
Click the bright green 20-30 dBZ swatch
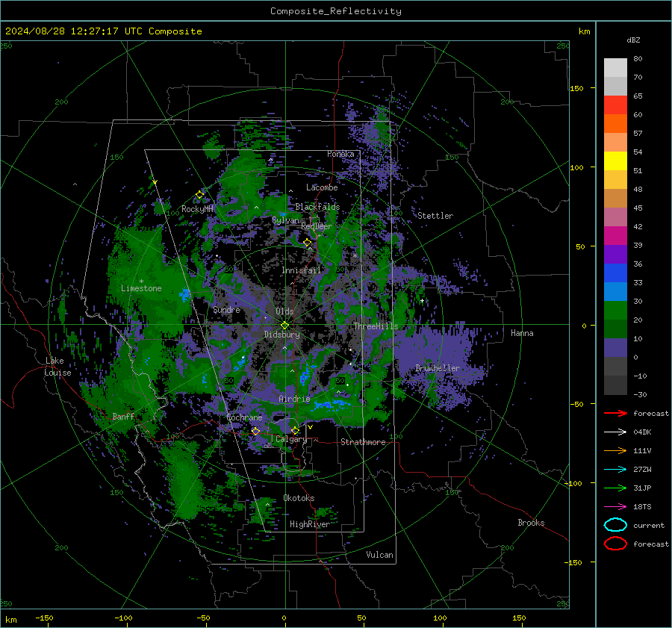[x=615, y=311]
